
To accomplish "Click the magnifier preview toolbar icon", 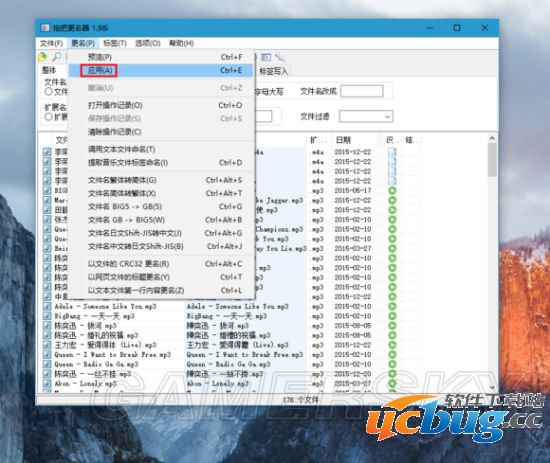I will coord(56,56).
